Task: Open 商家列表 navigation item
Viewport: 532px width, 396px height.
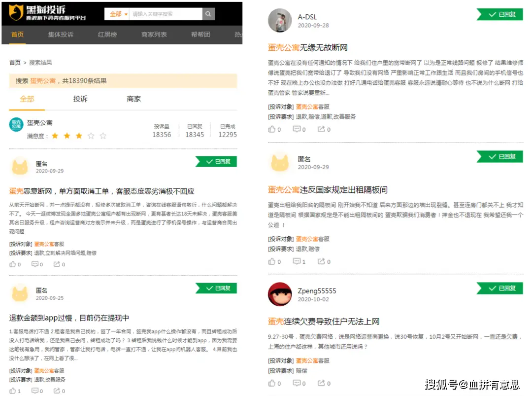Action: coord(154,35)
